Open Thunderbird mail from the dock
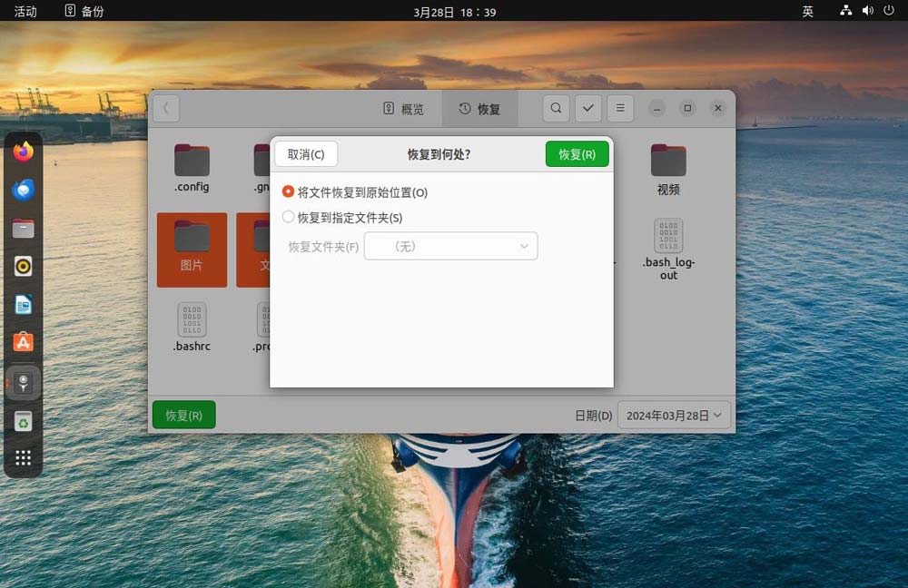The height and width of the screenshot is (588, 908). click(24, 190)
